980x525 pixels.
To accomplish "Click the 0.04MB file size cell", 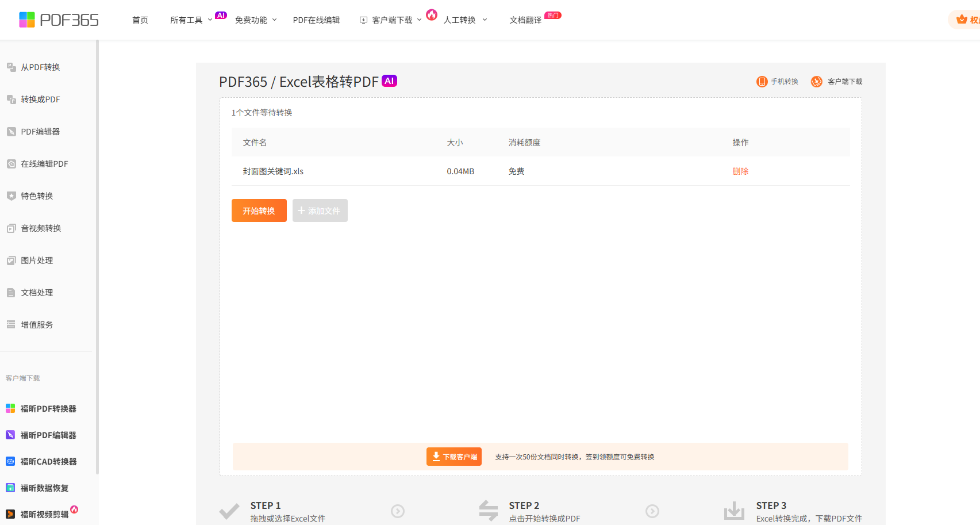I will click(460, 171).
